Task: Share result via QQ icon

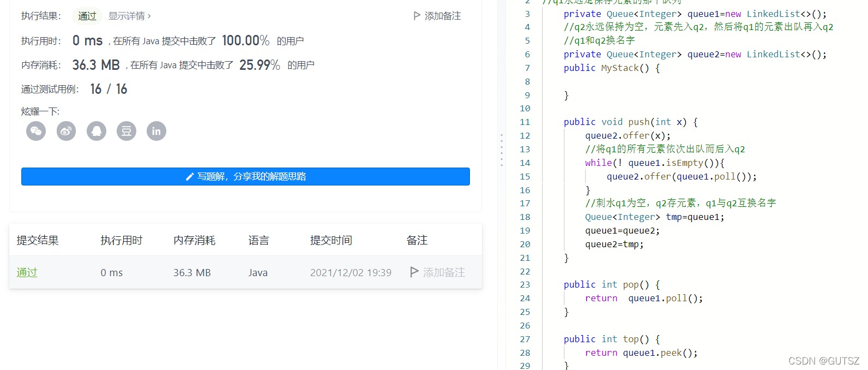Action: pyautogui.click(x=97, y=131)
